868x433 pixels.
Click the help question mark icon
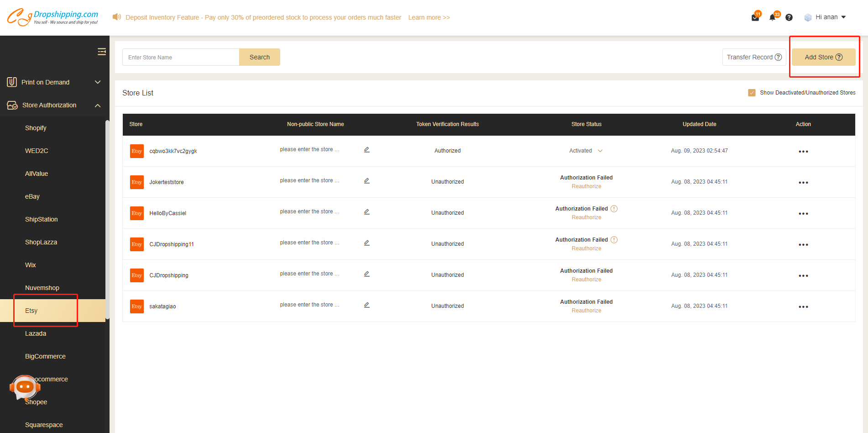pyautogui.click(x=789, y=17)
